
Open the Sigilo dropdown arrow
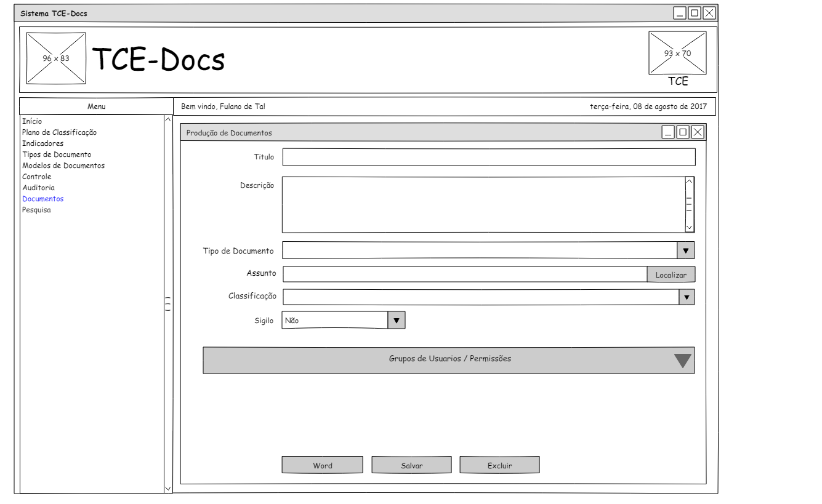(x=397, y=321)
